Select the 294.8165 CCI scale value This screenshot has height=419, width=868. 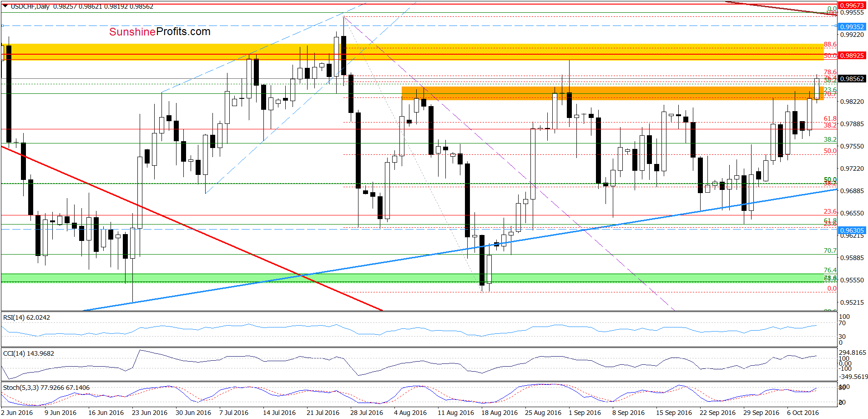[853, 353]
